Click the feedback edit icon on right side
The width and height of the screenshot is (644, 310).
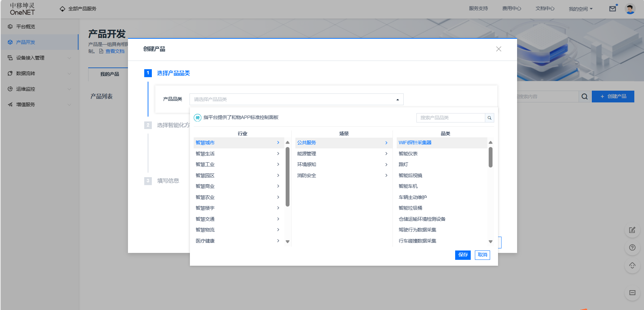click(632, 230)
